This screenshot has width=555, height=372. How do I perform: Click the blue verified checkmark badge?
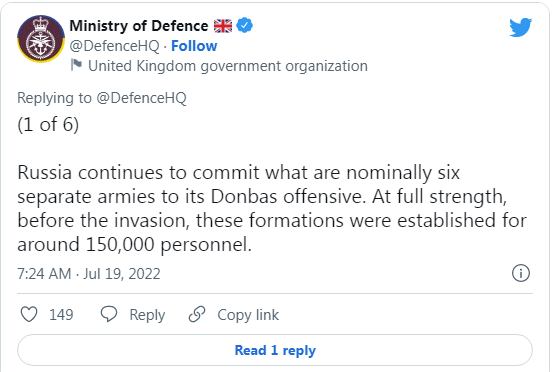tap(245, 25)
